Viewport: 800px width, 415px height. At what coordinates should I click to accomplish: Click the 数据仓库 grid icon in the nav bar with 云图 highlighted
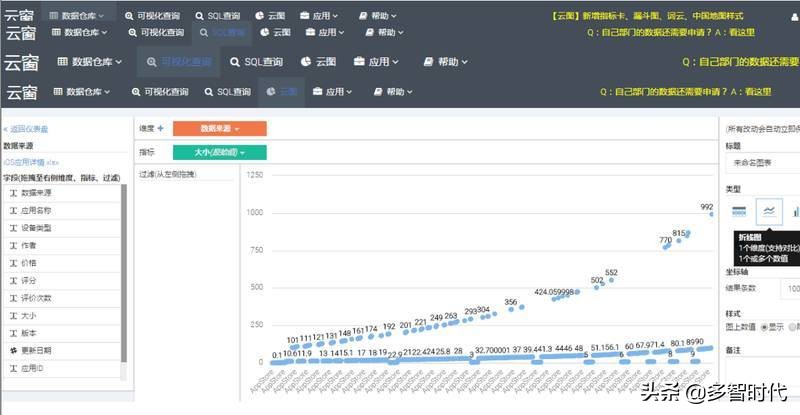58,92
